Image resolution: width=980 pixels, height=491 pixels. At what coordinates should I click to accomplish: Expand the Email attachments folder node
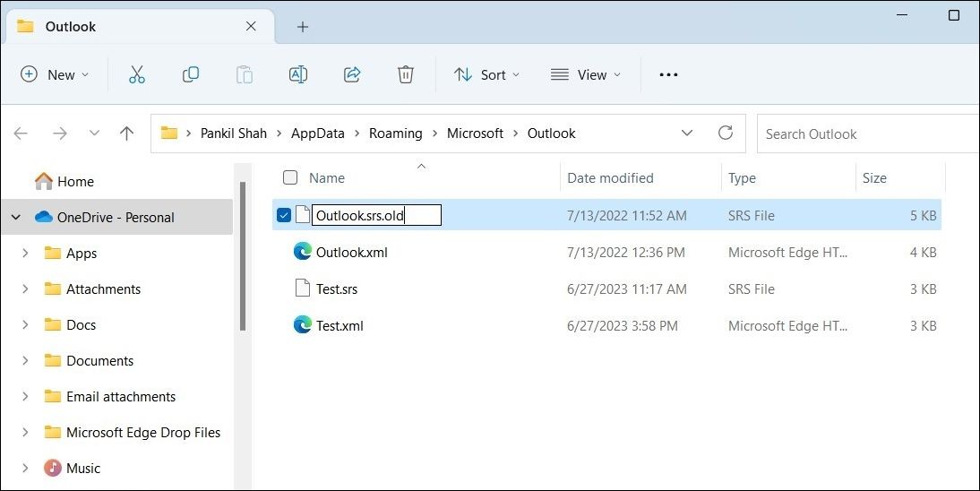pos(25,397)
